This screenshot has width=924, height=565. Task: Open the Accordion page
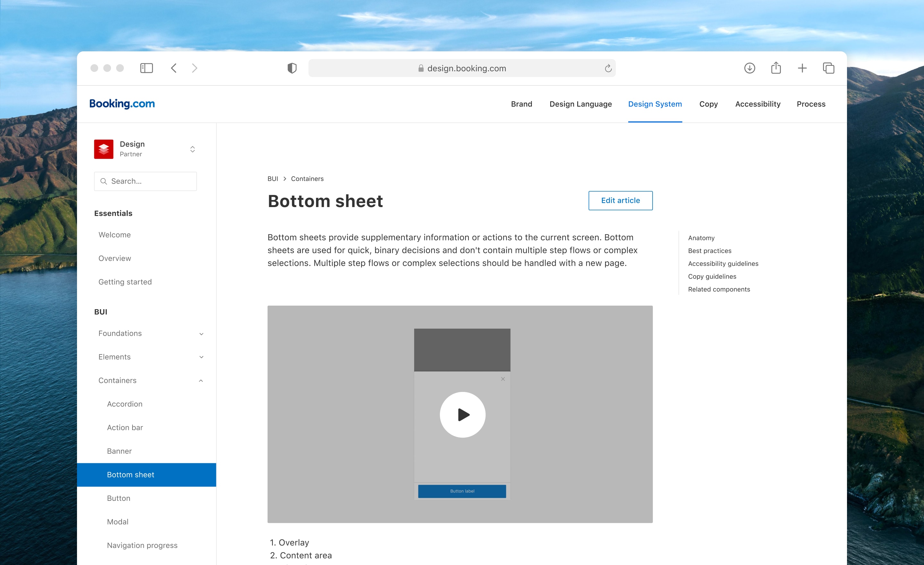click(x=124, y=404)
